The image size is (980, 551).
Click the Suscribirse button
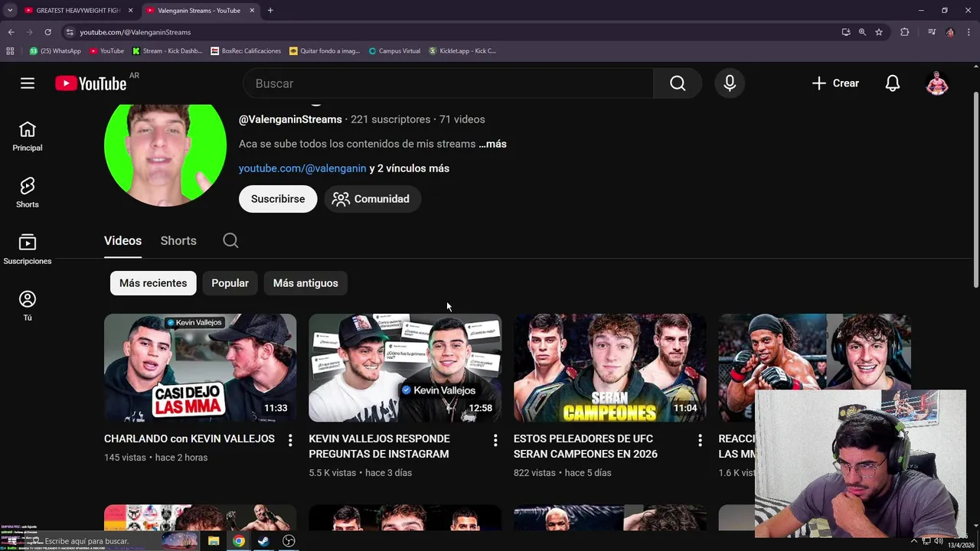click(x=278, y=199)
